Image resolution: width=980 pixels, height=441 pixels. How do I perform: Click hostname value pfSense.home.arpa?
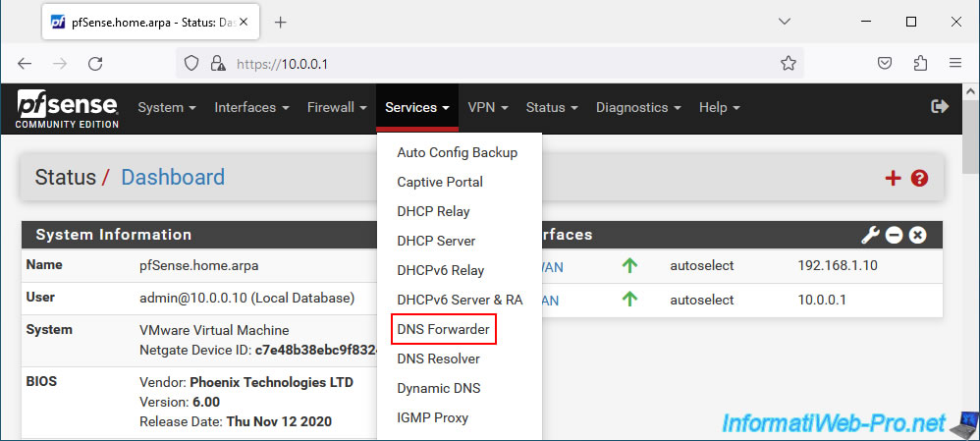pos(198,266)
